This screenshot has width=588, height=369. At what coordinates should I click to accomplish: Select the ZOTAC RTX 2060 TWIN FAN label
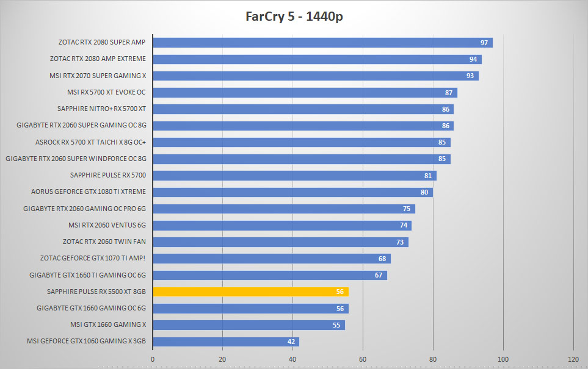pos(104,242)
